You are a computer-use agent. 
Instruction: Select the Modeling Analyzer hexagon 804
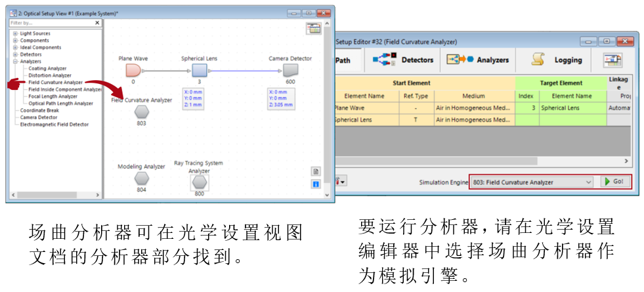(x=142, y=178)
